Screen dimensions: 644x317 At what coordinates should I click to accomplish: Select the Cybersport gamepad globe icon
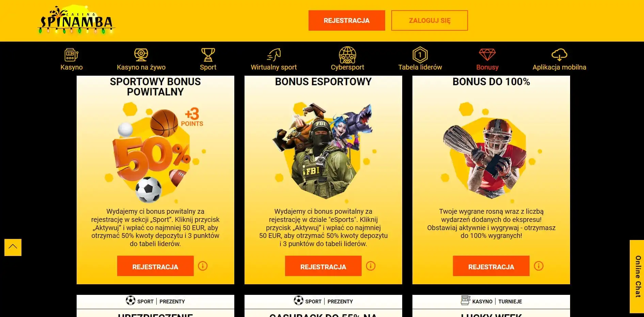click(347, 55)
